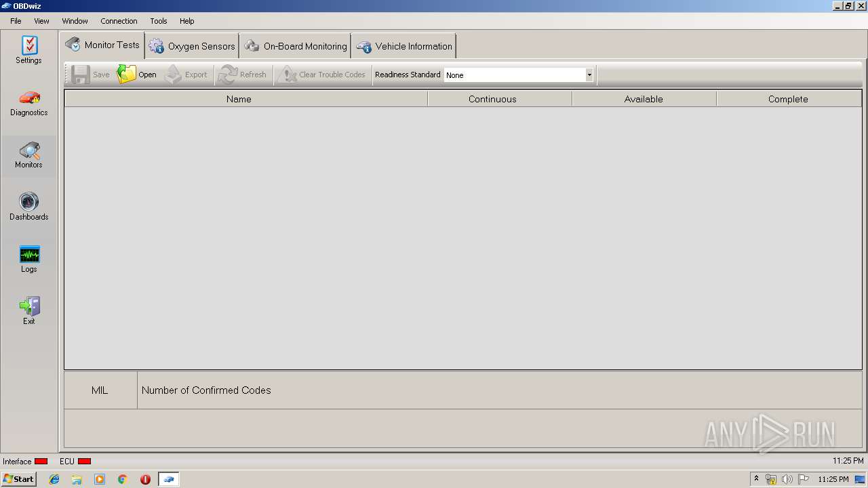Viewport: 868px width, 488px height.
Task: Open the File menu
Action: pyautogui.click(x=16, y=21)
